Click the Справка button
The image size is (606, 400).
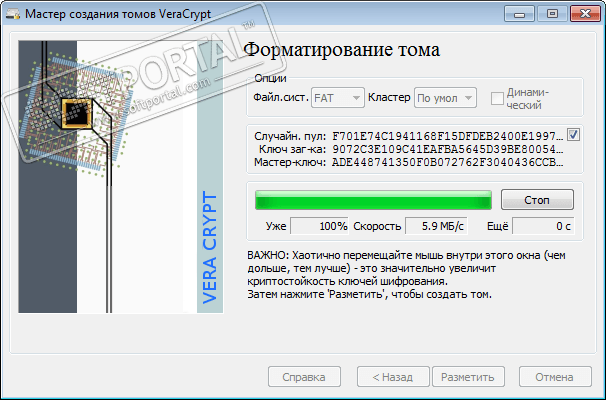(304, 377)
